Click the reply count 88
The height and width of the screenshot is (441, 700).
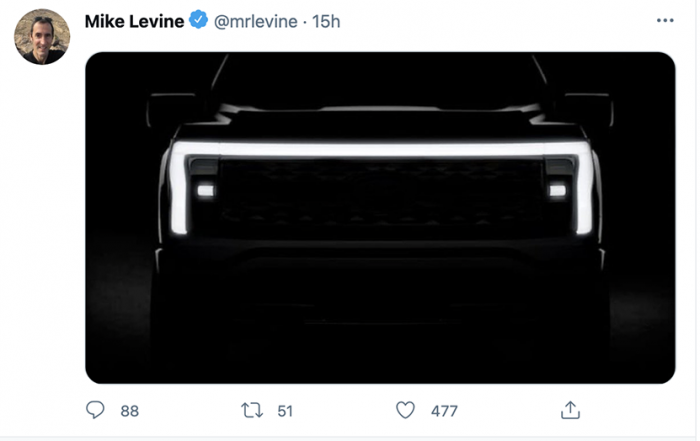[129, 410]
